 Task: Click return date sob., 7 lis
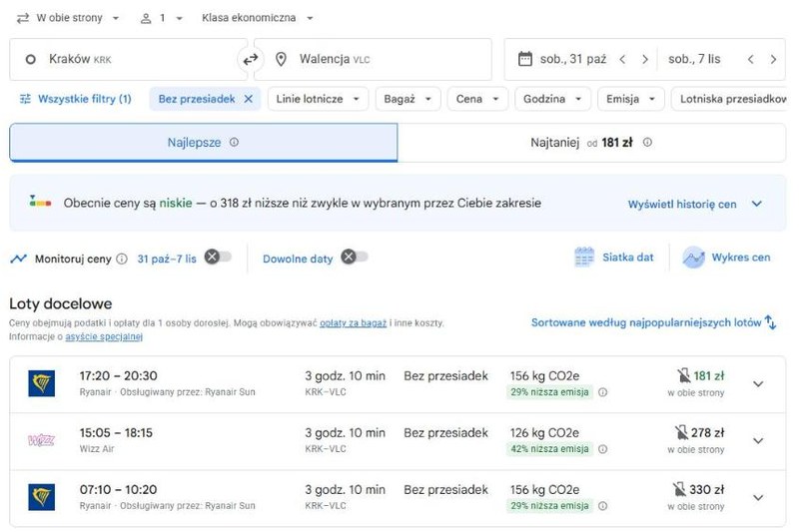(x=694, y=59)
